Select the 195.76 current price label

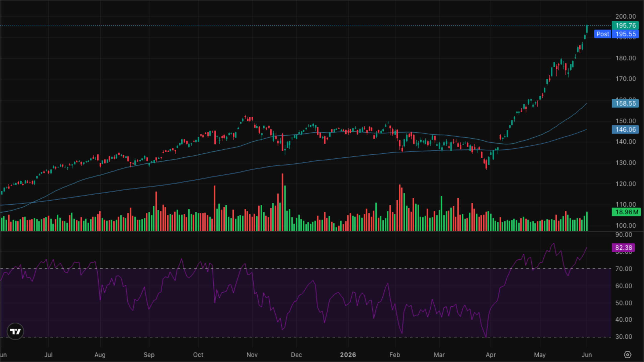tap(625, 25)
